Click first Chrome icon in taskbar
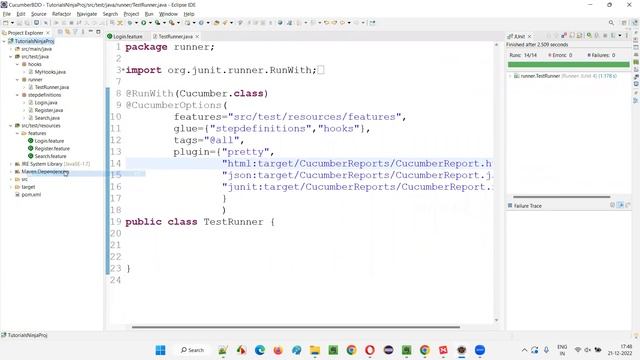The width and height of the screenshot is (640, 360). coord(351,350)
